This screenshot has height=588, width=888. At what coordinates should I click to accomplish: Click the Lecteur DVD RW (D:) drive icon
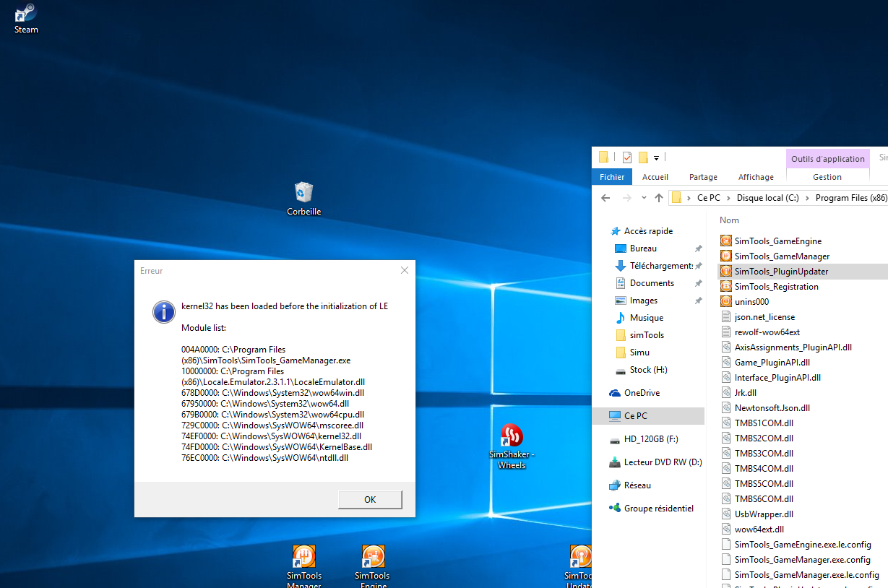click(615, 462)
